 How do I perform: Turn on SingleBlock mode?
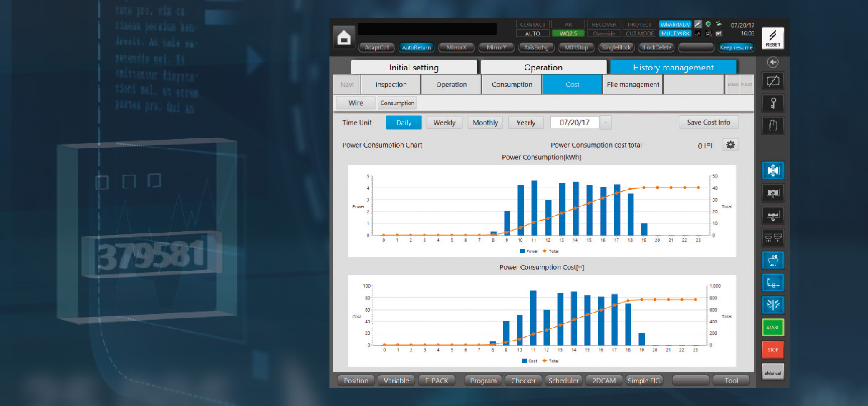[x=616, y=48]
